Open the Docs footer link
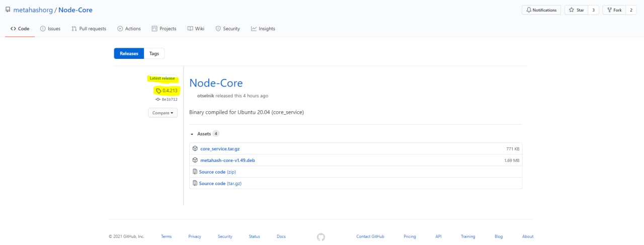Viewport: 644px width, 245px height. pyautogui.click(x=281, y=236)
